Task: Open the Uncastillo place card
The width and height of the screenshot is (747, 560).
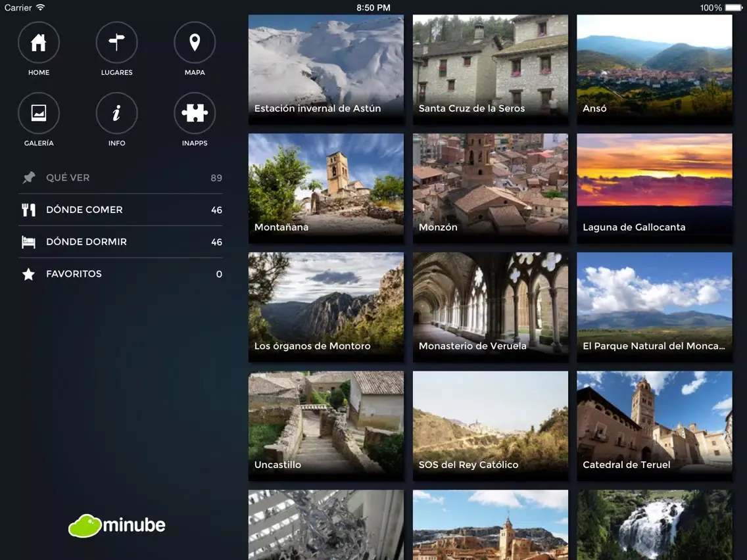Action: click(x=326, y=426)
